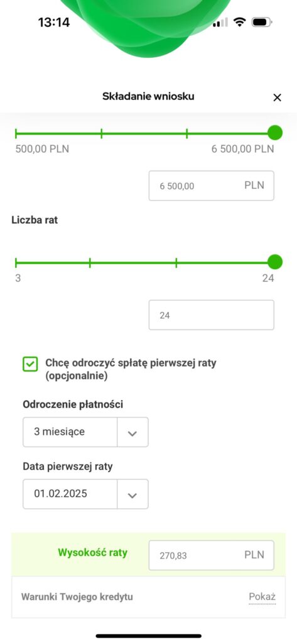Viewport: 297px width, 644px height.
Task: Click the loan amount slider handle at 6 500,00 PLN
Action: coord(275,133)
